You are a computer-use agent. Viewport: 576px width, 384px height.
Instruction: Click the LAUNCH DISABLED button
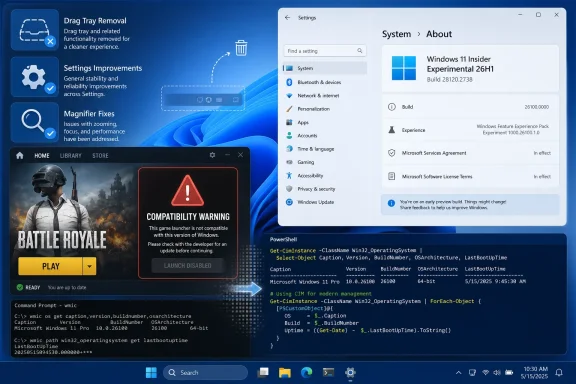pos(188,265)
